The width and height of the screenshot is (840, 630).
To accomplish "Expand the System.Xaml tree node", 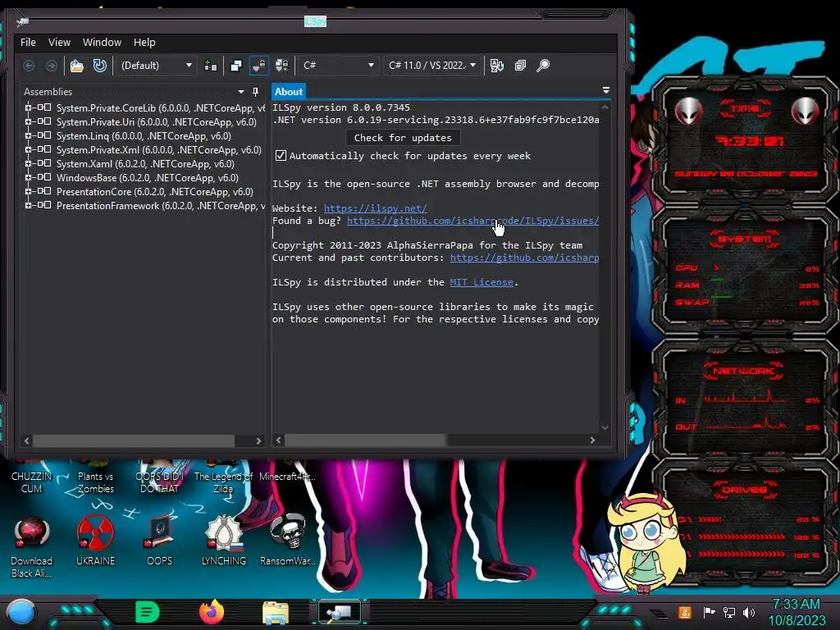I will (28, 163).
